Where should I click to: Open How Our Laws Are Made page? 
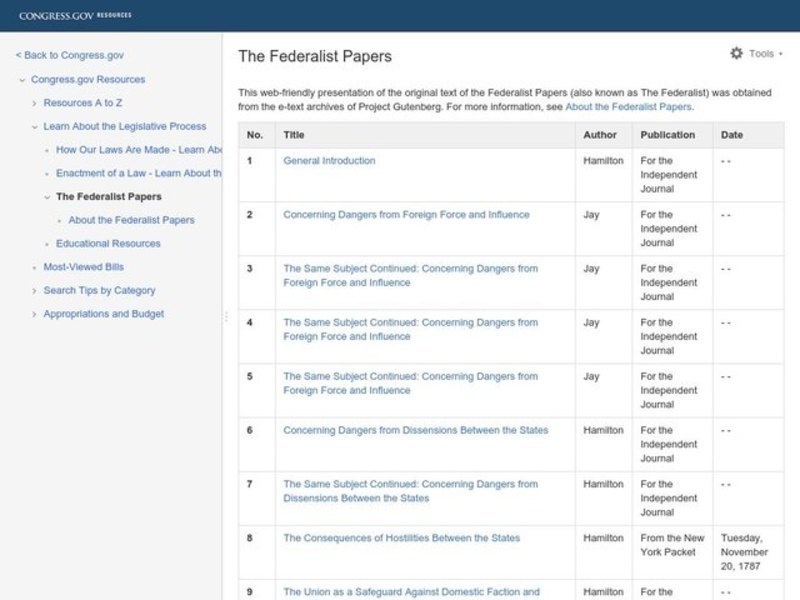coord(138,150)
